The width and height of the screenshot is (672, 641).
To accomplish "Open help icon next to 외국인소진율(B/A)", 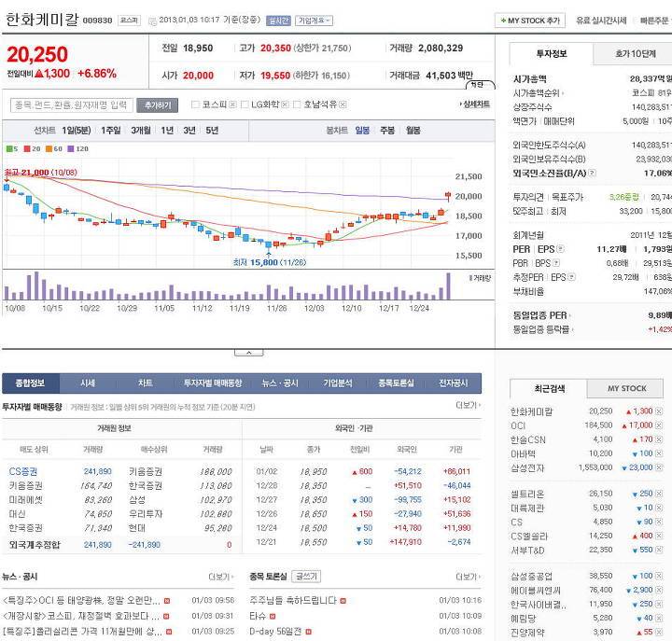I will [x=593, y=174].
